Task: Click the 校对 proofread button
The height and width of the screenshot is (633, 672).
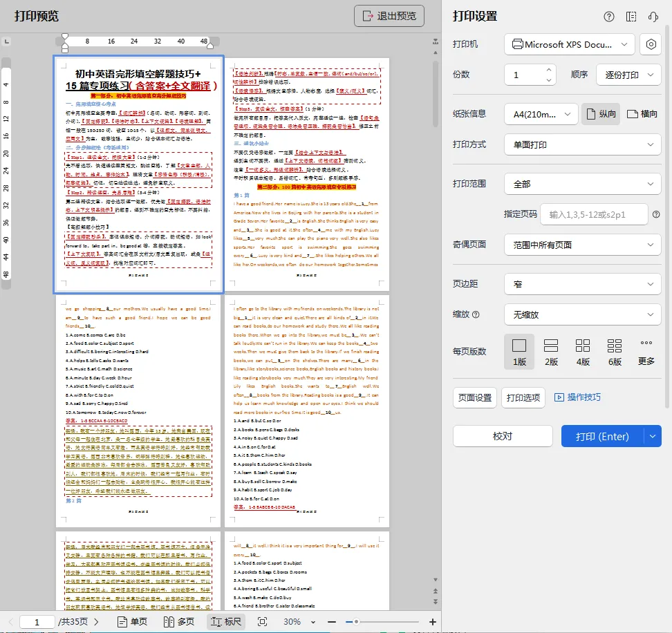Action: pyautogui.click(x=503, y=437)
